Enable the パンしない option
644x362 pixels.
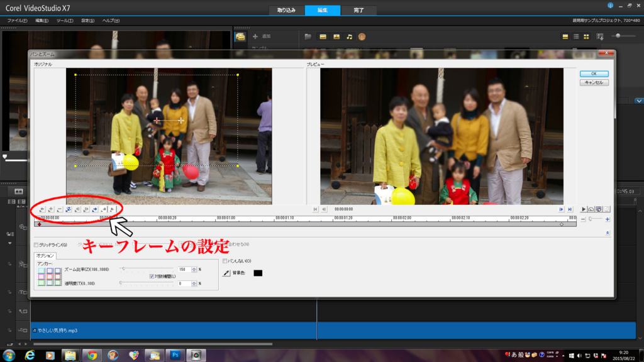(x=225, y=261)
